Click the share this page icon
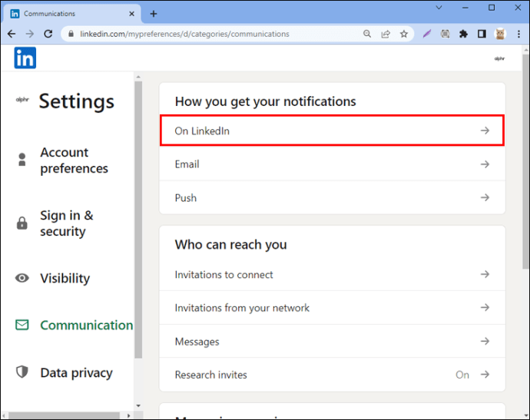 point(384,34)
